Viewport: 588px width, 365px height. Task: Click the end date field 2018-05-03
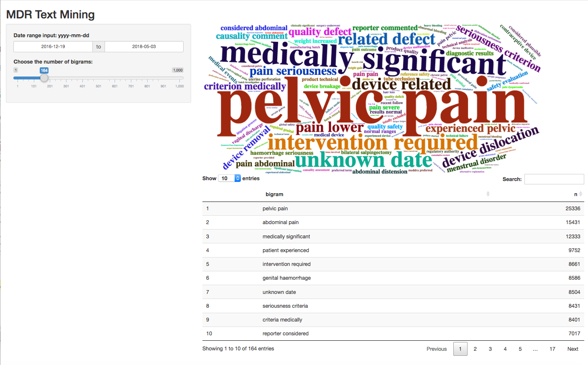(x=144, y=47)
